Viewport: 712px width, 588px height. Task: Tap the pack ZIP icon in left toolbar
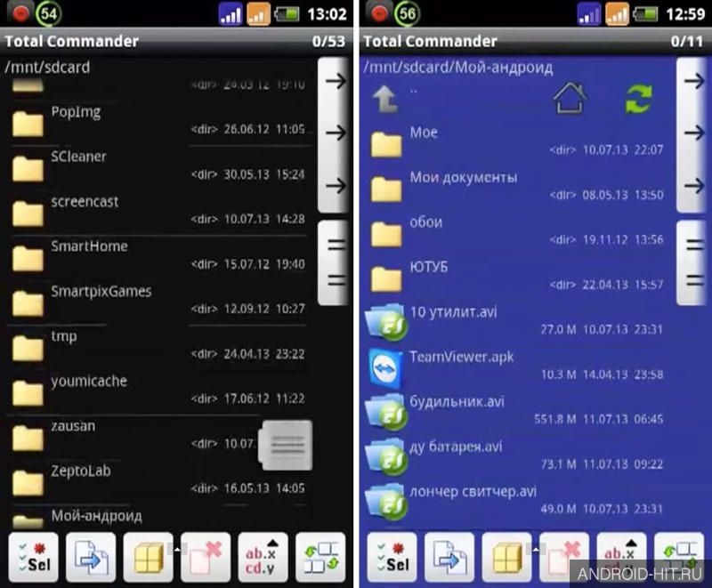[148, 558]
